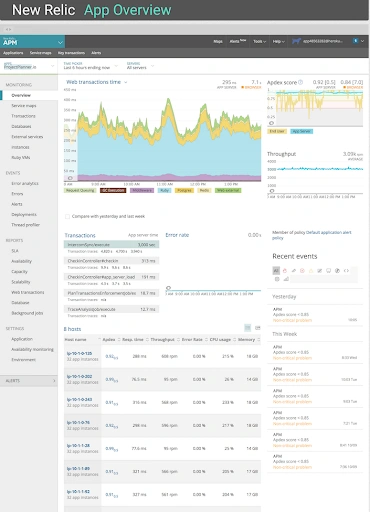
Task: Filter recent events by code brackets deployment icon
Action: [x=346, y=270]
